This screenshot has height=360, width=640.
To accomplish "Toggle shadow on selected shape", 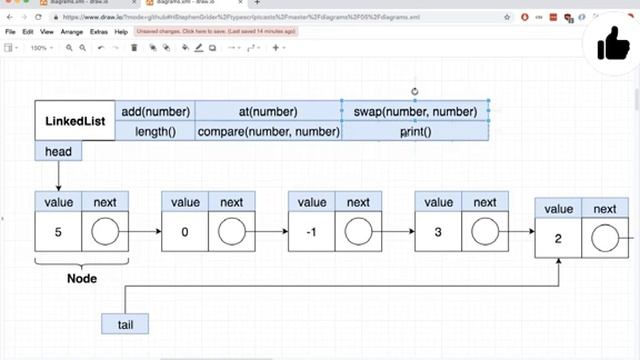I will point(213,48).
